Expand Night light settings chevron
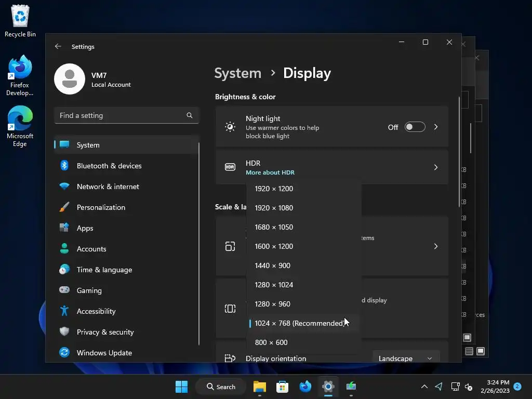Screen dimensions: 532x399 coord(436,127)
